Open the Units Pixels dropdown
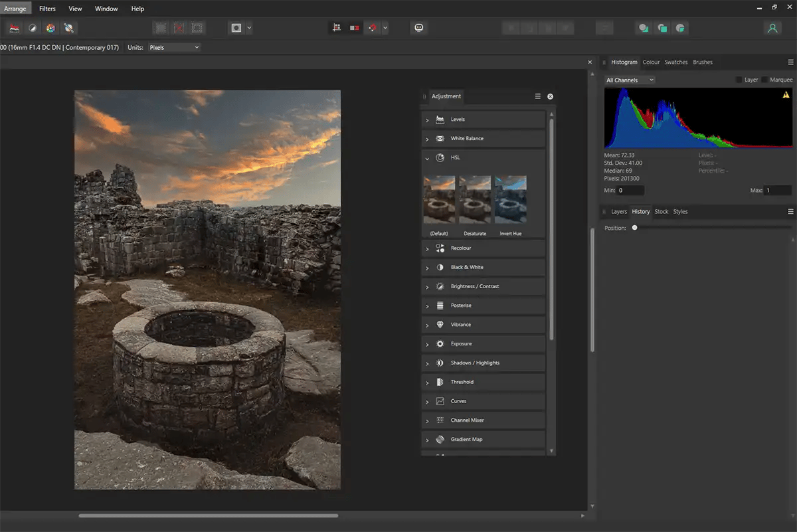The image size is (797, 532). point(173,48)
